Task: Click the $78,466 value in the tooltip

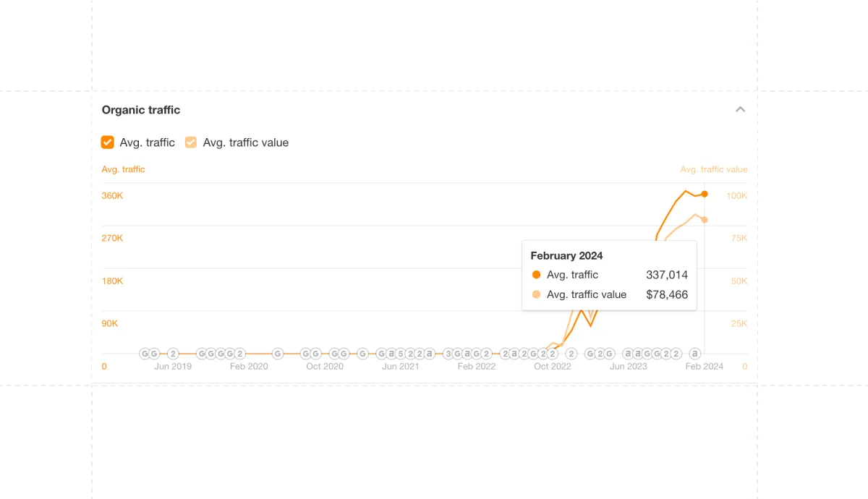Action: tap(667, 294)
